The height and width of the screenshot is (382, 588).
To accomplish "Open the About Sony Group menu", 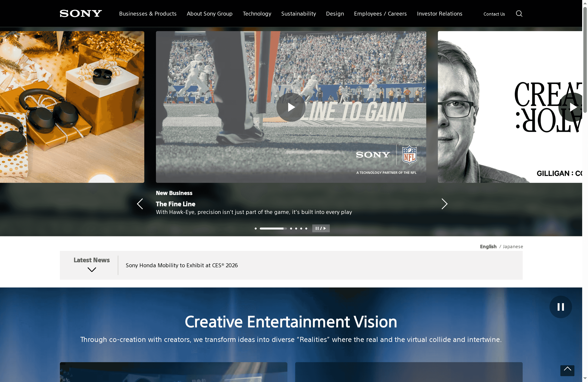I will click(x=209, y=14).
